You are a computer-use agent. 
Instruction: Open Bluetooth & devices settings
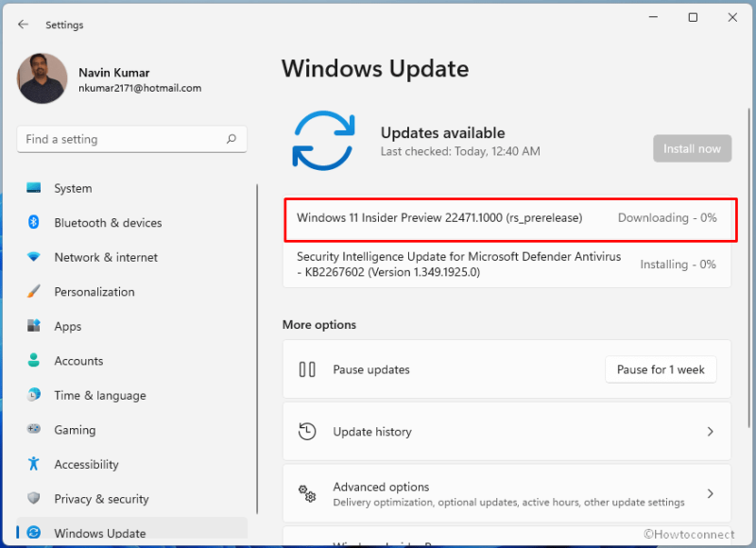131,223
